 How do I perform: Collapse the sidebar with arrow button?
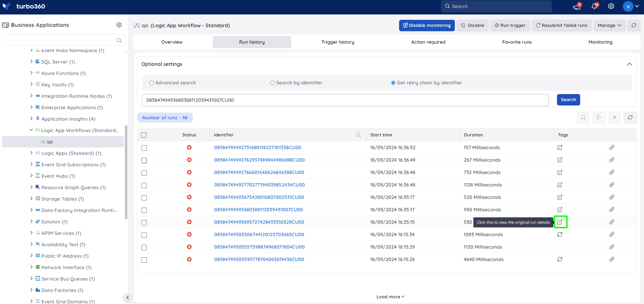tap(127, 298)
